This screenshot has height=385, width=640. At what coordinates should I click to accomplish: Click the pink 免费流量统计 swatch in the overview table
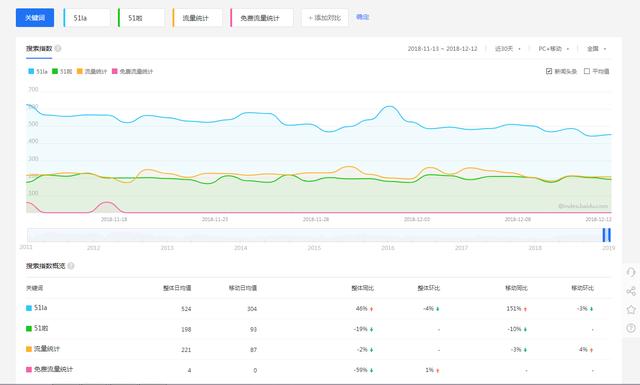point(29,369)
